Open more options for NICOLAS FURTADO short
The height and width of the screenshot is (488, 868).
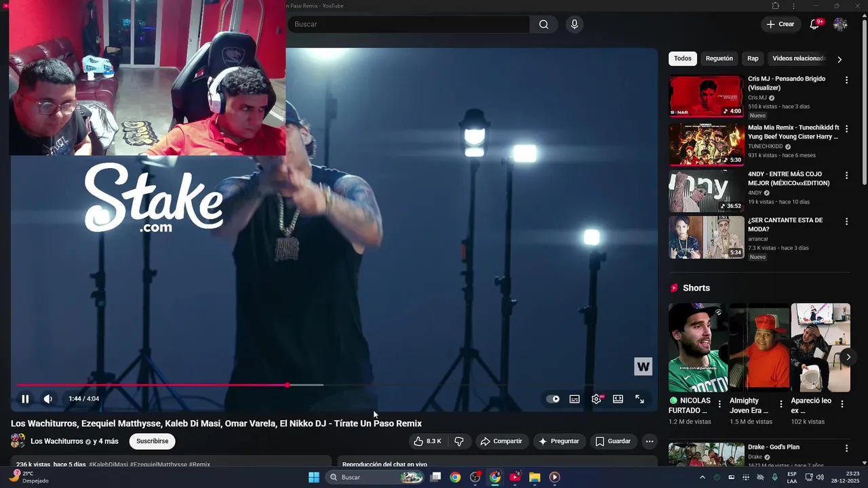(719, 404)
